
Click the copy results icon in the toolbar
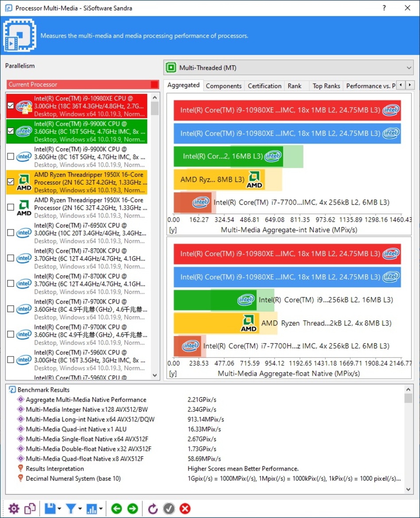[30, 508]
